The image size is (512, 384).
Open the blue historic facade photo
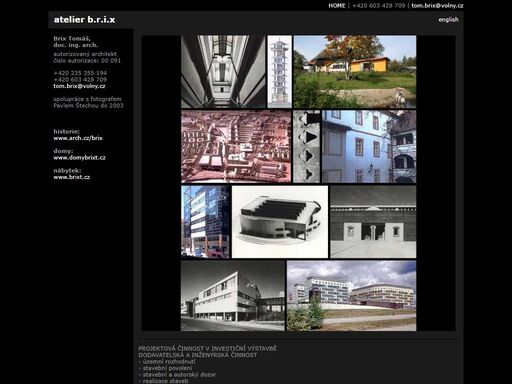click(369, 147)
